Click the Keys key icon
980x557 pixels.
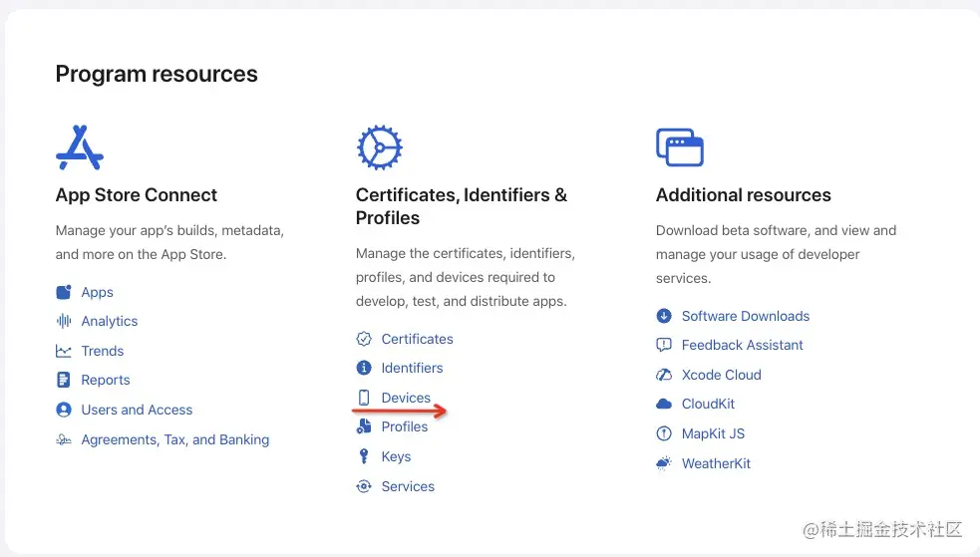(364, 456)
